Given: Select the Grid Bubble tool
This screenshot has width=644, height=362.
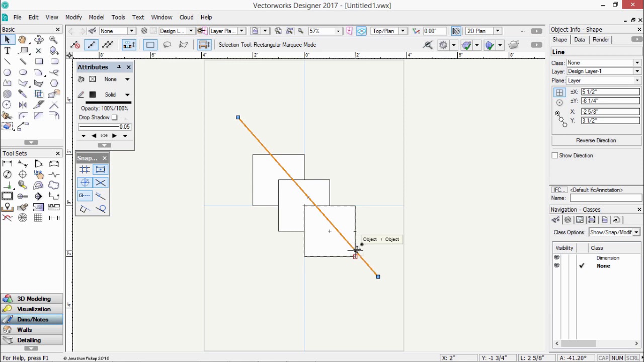Looking at the screenshot, I should click(x=23, y=196).
